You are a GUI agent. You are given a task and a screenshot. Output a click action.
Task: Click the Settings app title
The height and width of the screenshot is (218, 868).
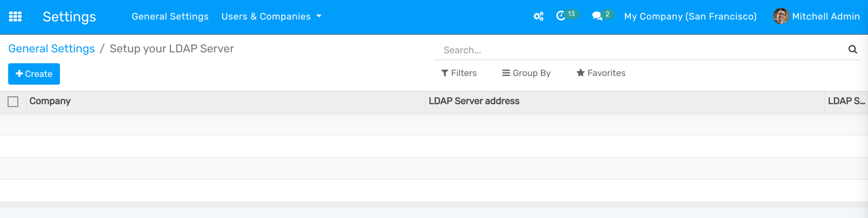point(69,17)
